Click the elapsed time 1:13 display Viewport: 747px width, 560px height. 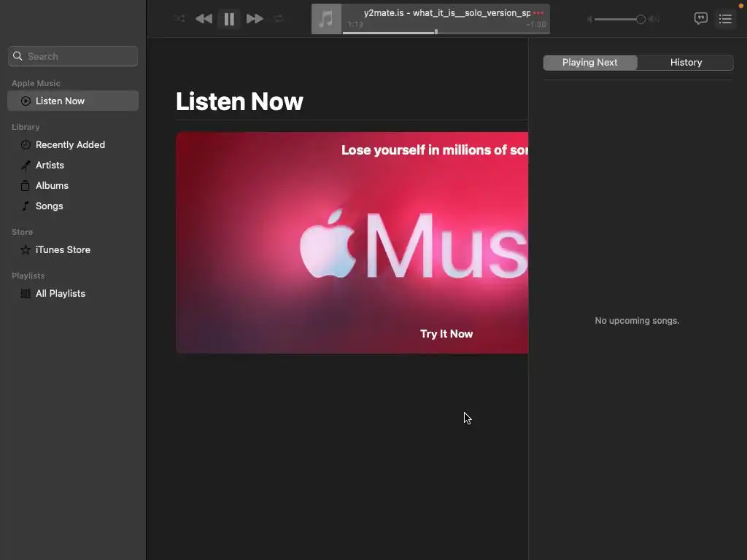tap(355, 24)
